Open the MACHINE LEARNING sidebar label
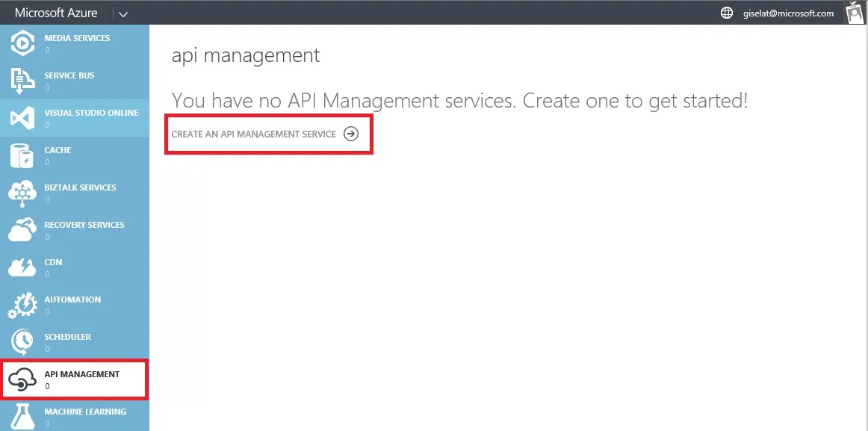 tap(85, 412)
